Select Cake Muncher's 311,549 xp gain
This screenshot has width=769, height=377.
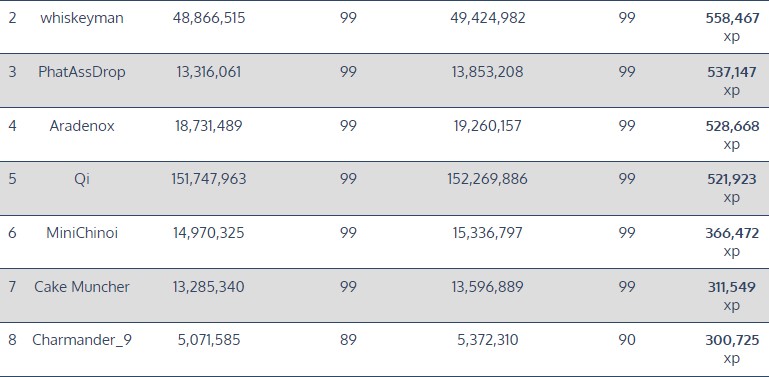point(732,296)
